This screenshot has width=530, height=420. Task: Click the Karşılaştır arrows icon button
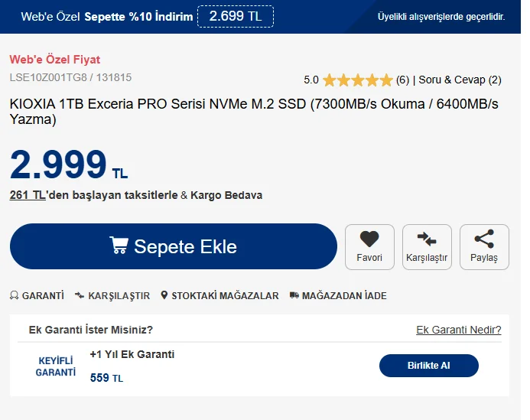tap(426, 240)
